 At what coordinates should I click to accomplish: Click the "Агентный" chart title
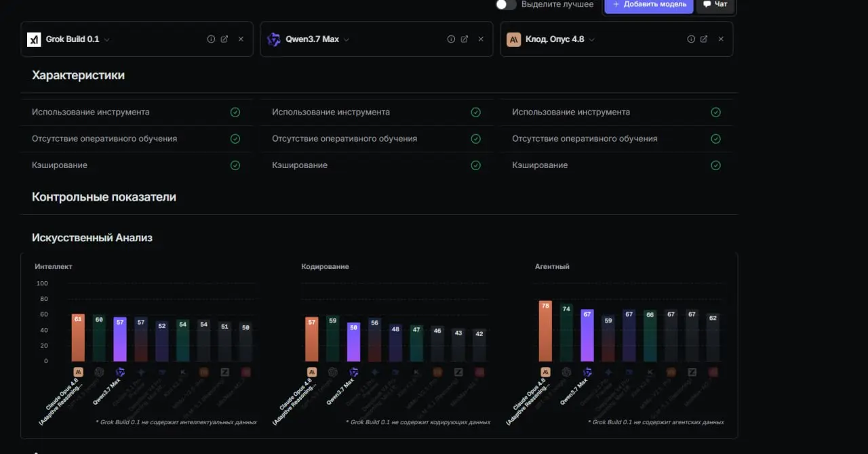click(552, 266)
